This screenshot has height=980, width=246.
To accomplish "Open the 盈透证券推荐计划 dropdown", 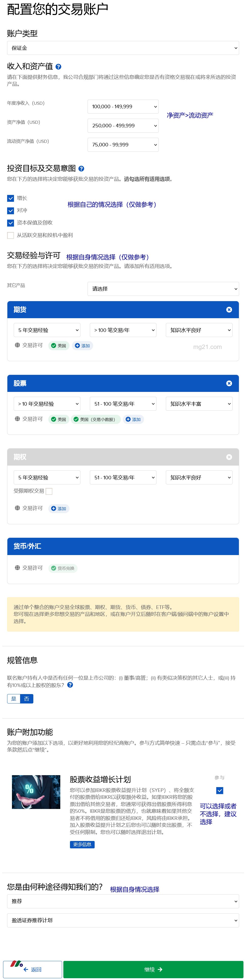I will [x=123, y=920].
